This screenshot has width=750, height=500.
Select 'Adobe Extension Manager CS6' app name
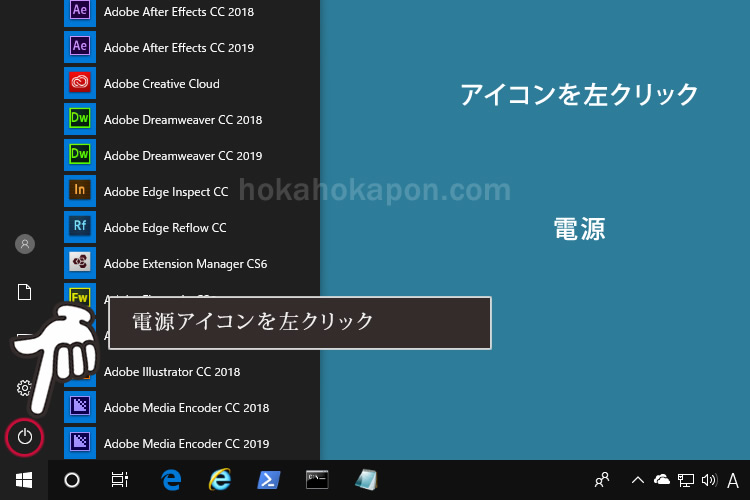(186, 264)
